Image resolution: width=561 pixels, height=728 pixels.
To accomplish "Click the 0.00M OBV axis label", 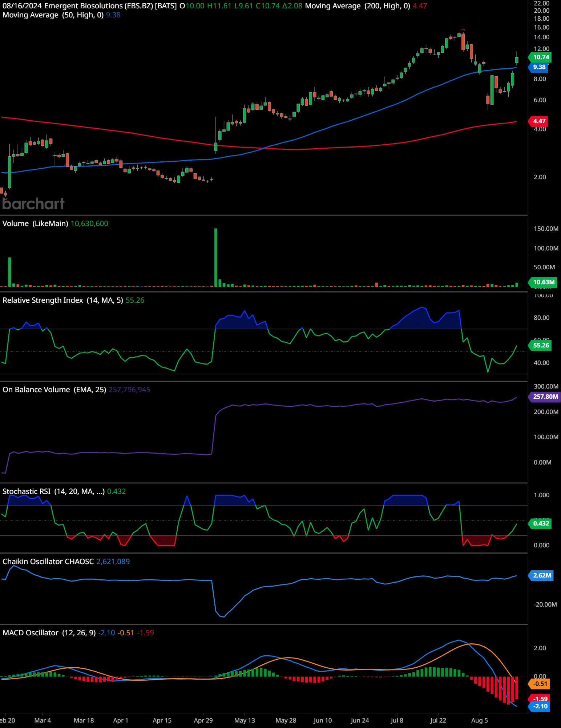I will pos(542,462).
